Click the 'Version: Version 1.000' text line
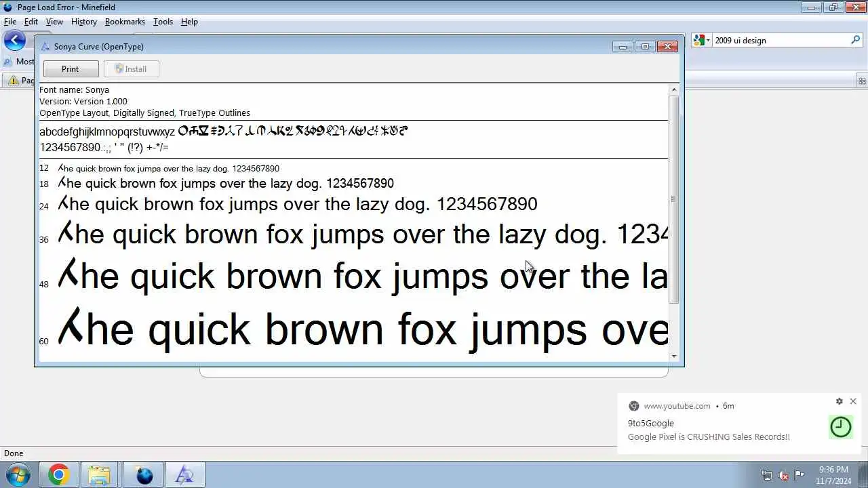Viewport: 868px width, 488px height. [83, 101]
